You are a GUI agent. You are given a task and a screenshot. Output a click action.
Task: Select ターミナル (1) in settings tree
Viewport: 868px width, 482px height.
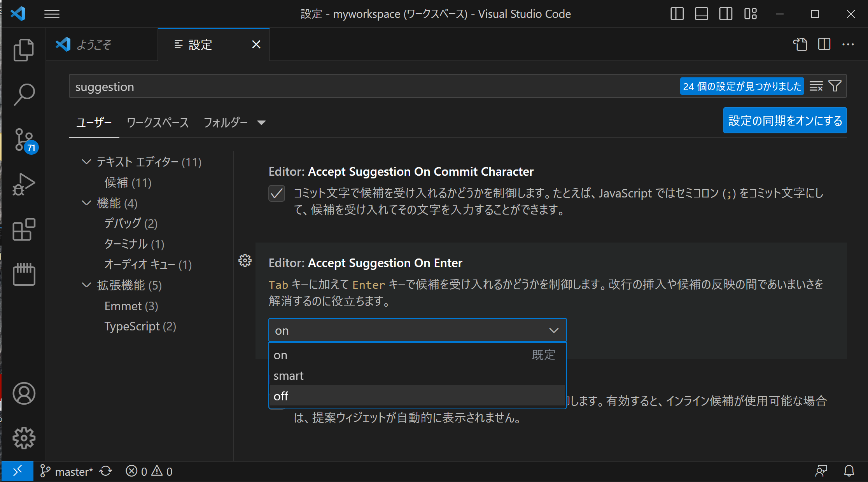click(134, 244)
